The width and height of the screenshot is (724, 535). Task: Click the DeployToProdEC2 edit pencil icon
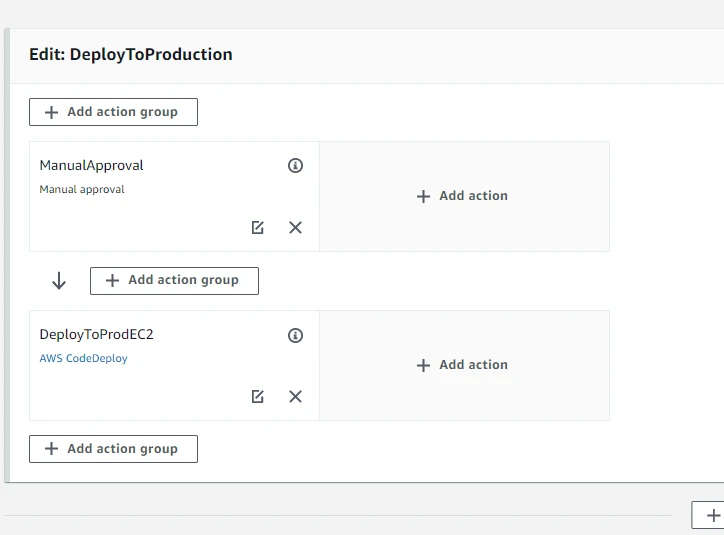tap(258, 396)
